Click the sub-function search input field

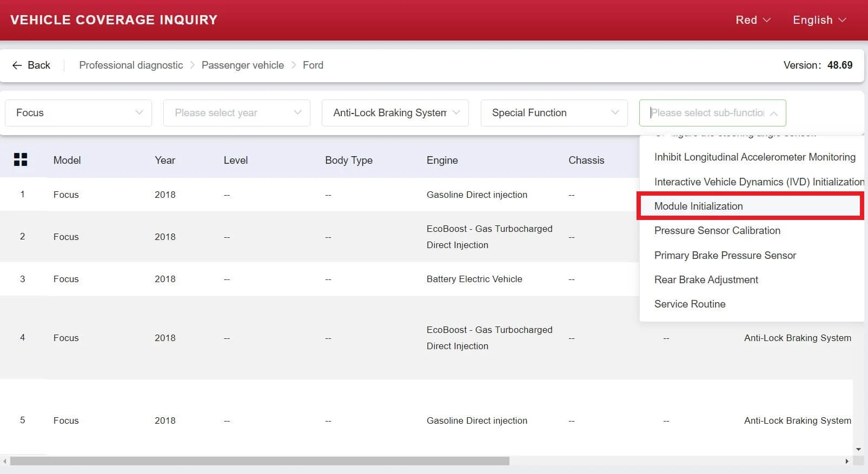(706, 113)
